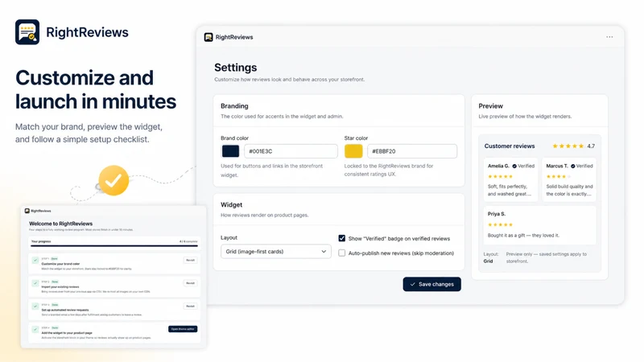644x362 pixels.
Task: Click the dark navy Brand color swatch
Action: tap(230, 151)
